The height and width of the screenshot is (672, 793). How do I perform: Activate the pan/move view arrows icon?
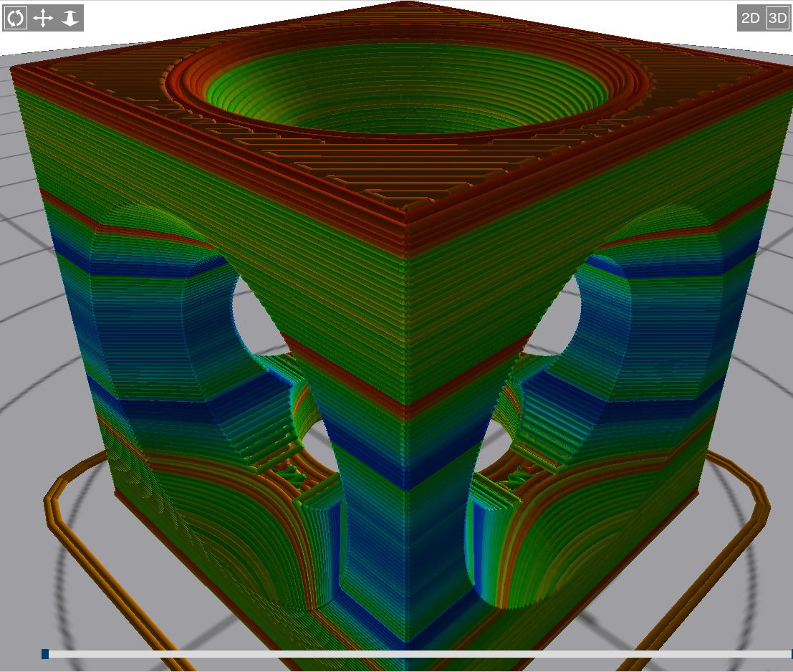point(43,18)
